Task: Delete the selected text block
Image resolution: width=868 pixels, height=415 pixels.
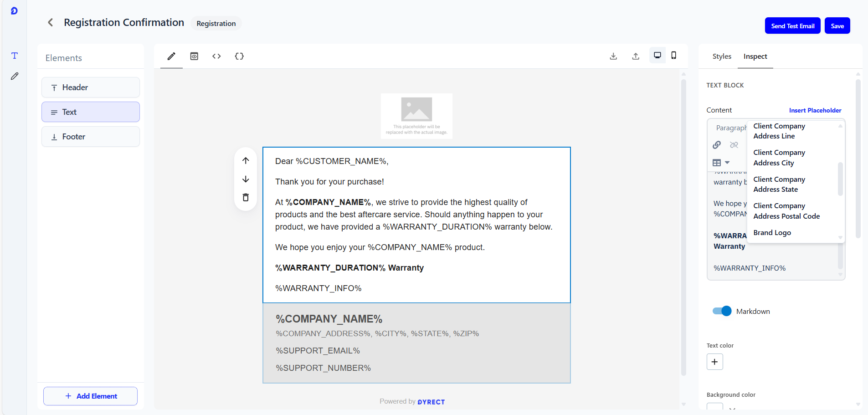Action: (246, 197)
